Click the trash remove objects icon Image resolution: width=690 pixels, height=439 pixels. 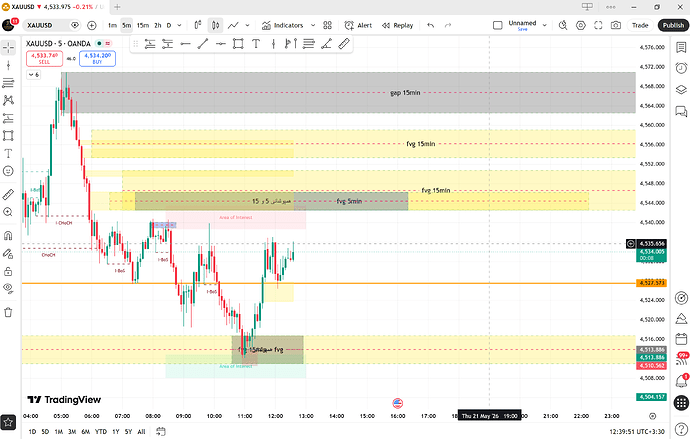[8, 312]
